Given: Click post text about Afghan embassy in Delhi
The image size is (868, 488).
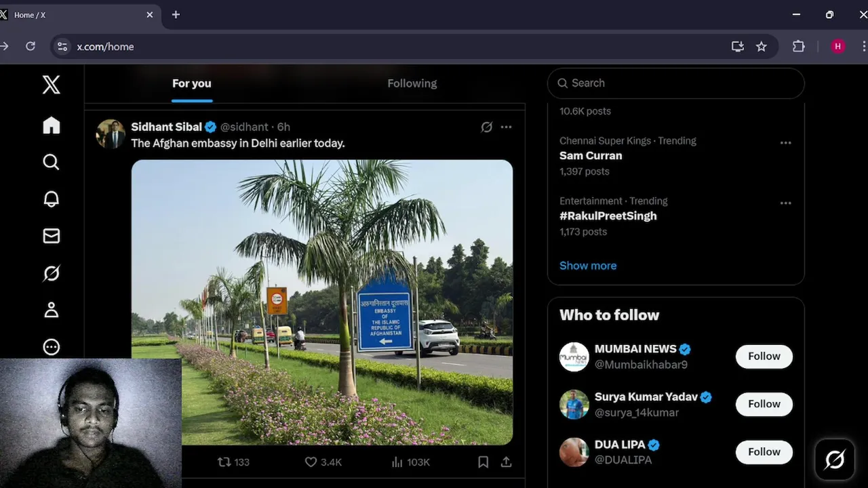Looking at the screenshot, I should tap(238, 144).
